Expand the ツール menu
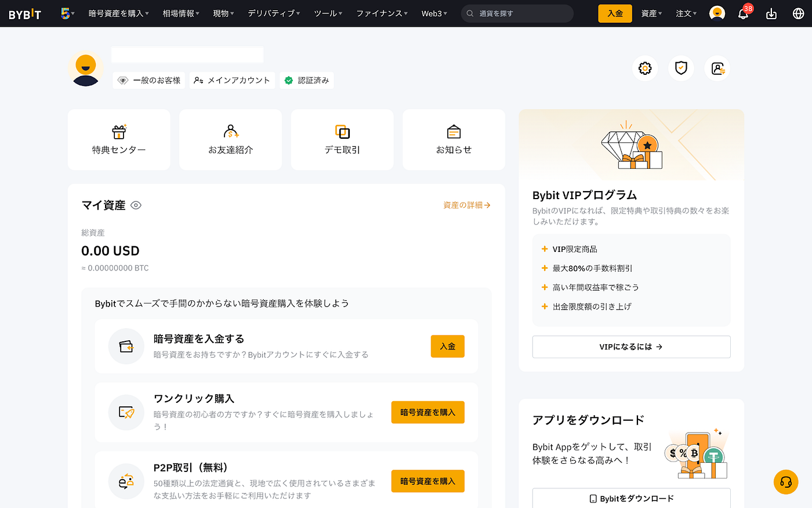The width and height of the screenshot is (812, 508). pos(328,13)
